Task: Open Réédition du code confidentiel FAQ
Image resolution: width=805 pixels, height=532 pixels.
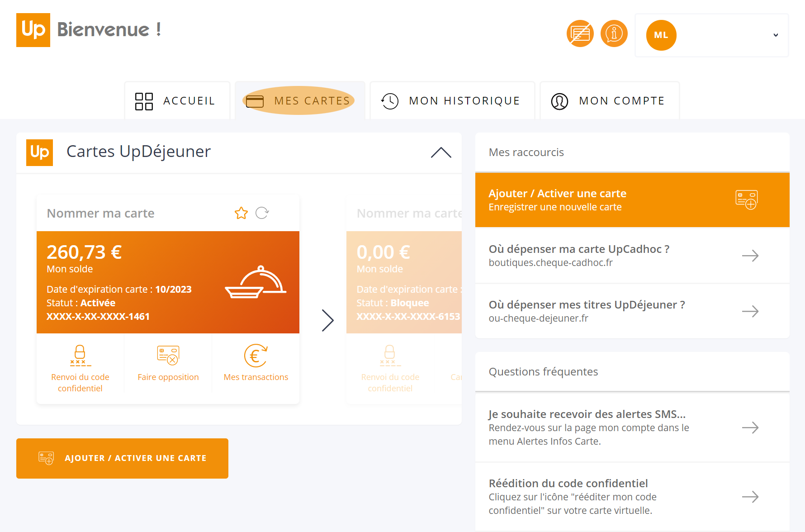Action: pos(632,497)
